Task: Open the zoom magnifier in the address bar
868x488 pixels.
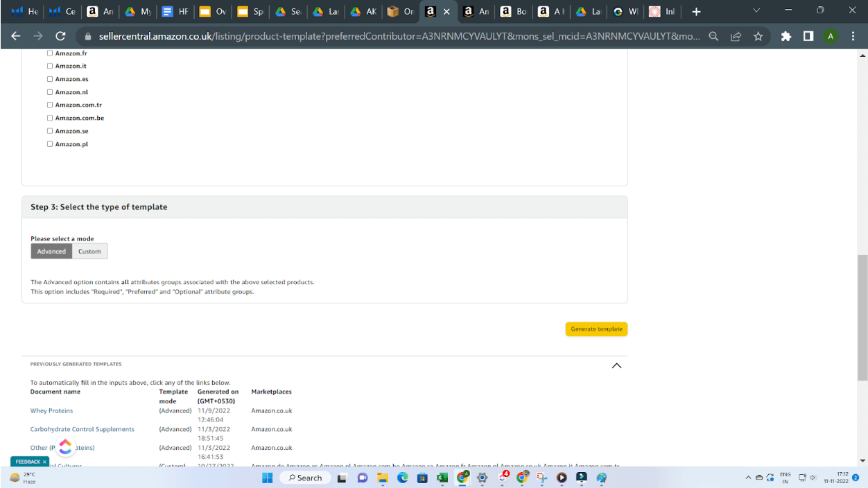Action: pyautogui.click(x=713, y=36)
